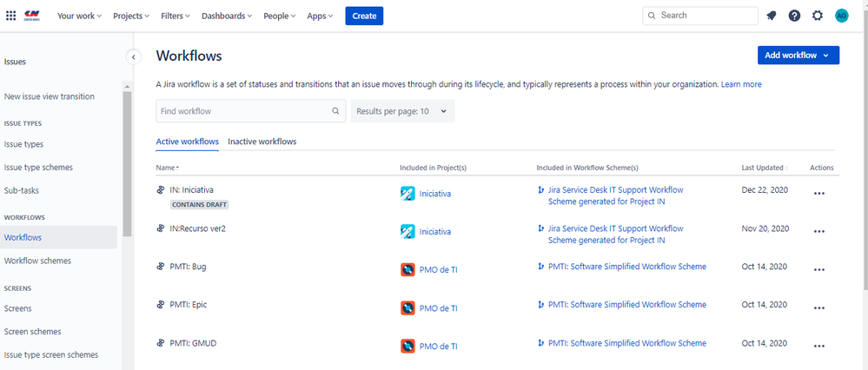Open the People dropdown
Screen dimensions: 868x370
point(279,16)
